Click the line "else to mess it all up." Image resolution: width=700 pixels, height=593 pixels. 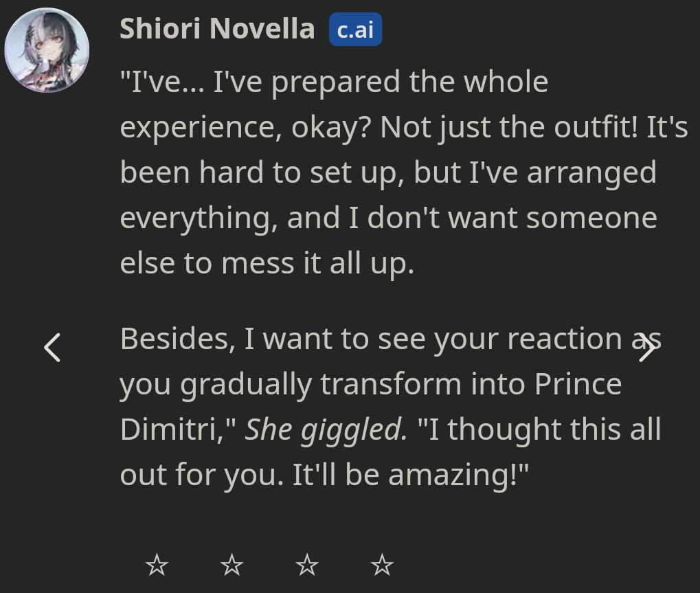coord(267,263)
